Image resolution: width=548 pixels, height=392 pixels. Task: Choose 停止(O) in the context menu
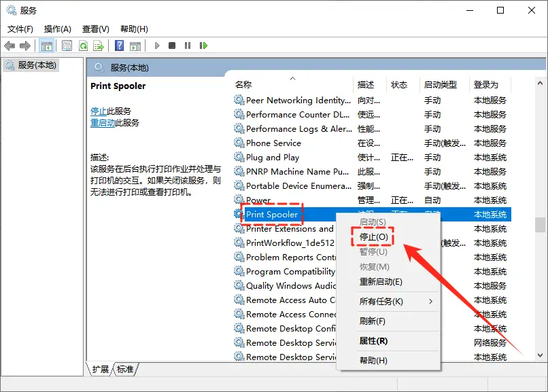tap(373, 237)
